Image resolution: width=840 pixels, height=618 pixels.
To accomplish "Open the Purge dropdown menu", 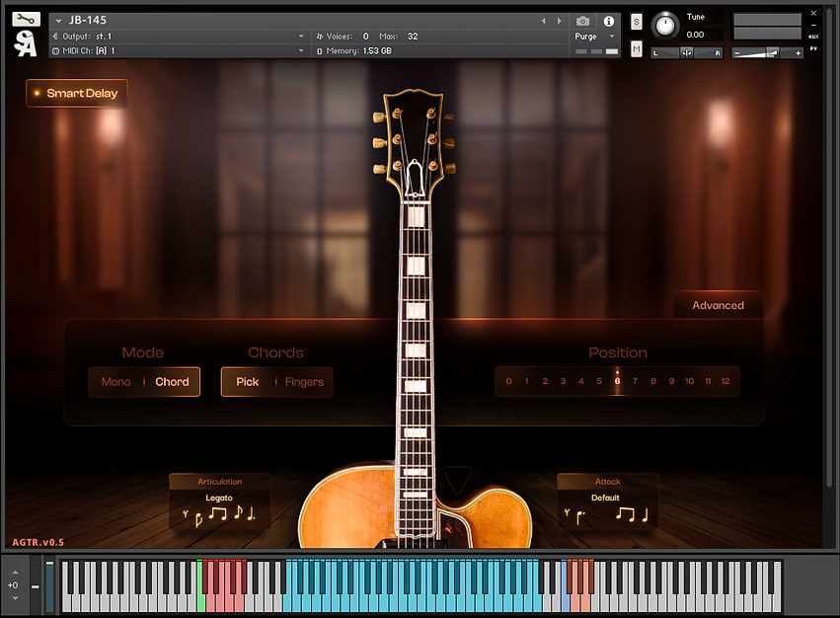I will (594, 37).
